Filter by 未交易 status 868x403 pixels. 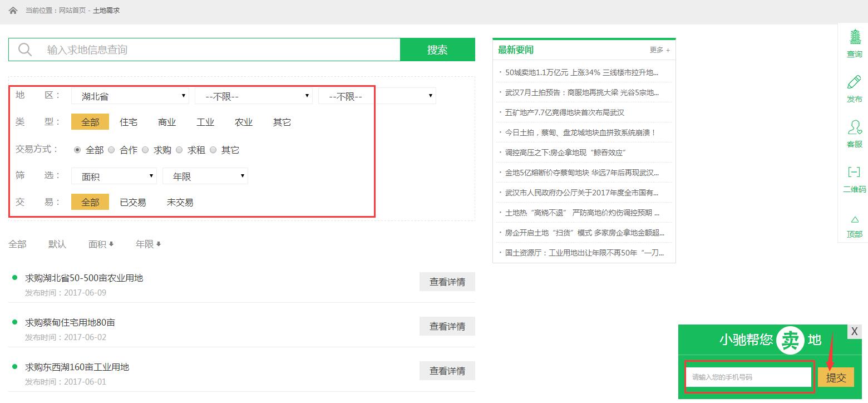pos(180,202)
